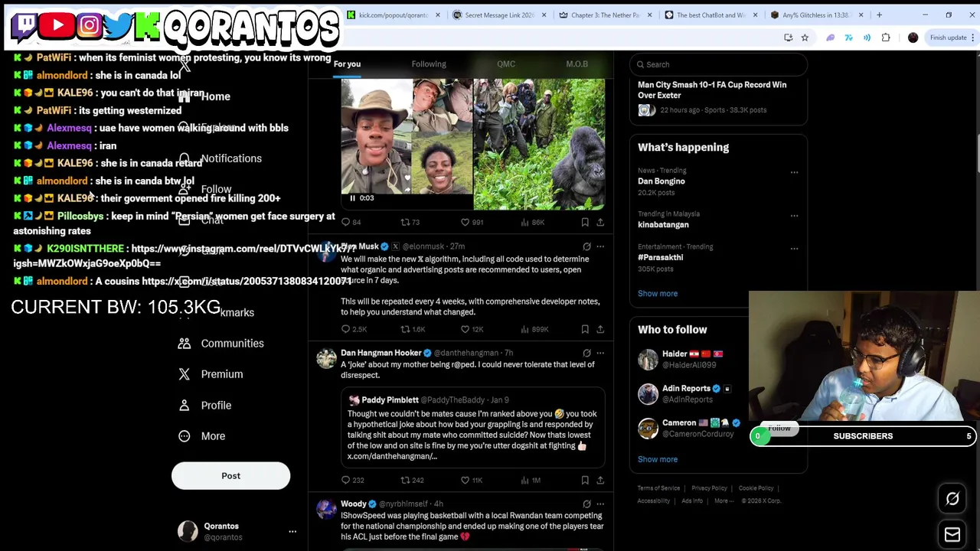Open the floating Grok button at bottom right
The image size is (980, 551).
952,499
